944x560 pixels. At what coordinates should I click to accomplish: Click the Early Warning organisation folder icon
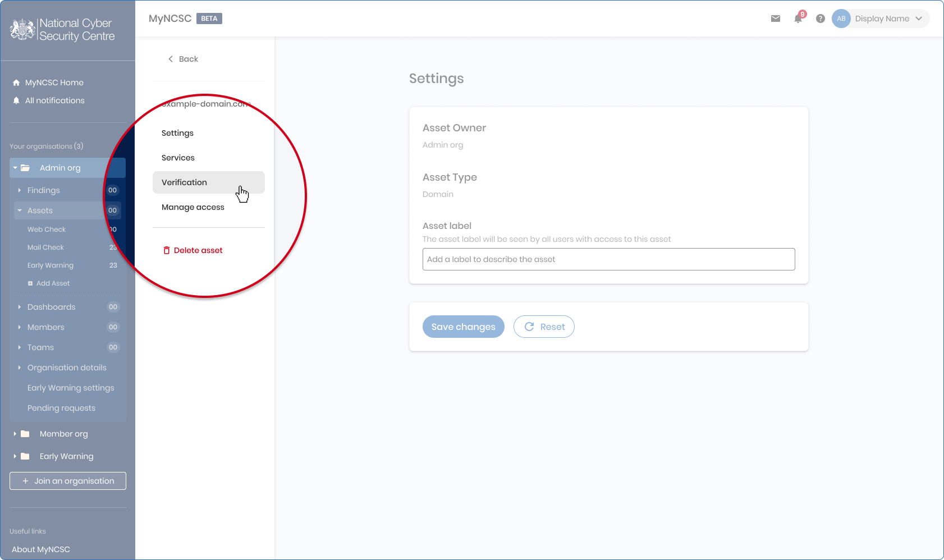point(25,456)
